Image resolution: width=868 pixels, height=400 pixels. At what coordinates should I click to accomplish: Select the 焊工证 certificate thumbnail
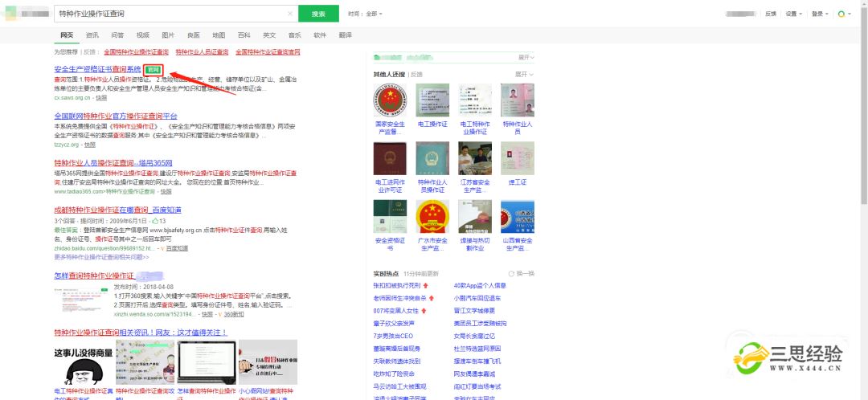tap(517, 159)
